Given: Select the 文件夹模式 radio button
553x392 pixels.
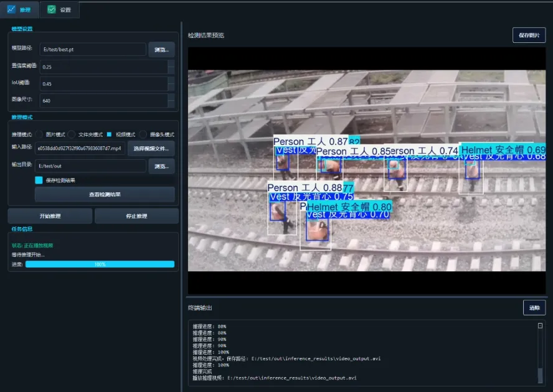Looking at the screenshot, I should point(72,134).
